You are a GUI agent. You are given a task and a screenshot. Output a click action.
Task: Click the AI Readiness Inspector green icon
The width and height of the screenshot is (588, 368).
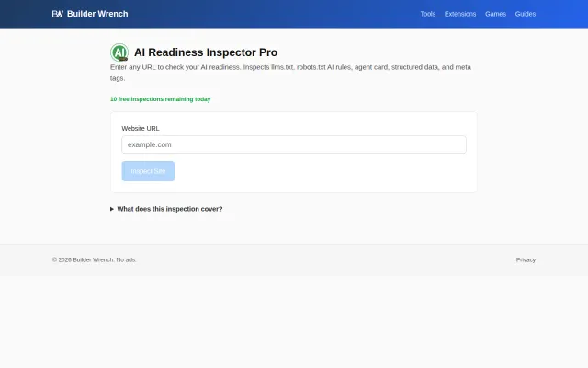pyautogui.click(x=119, y=52)
